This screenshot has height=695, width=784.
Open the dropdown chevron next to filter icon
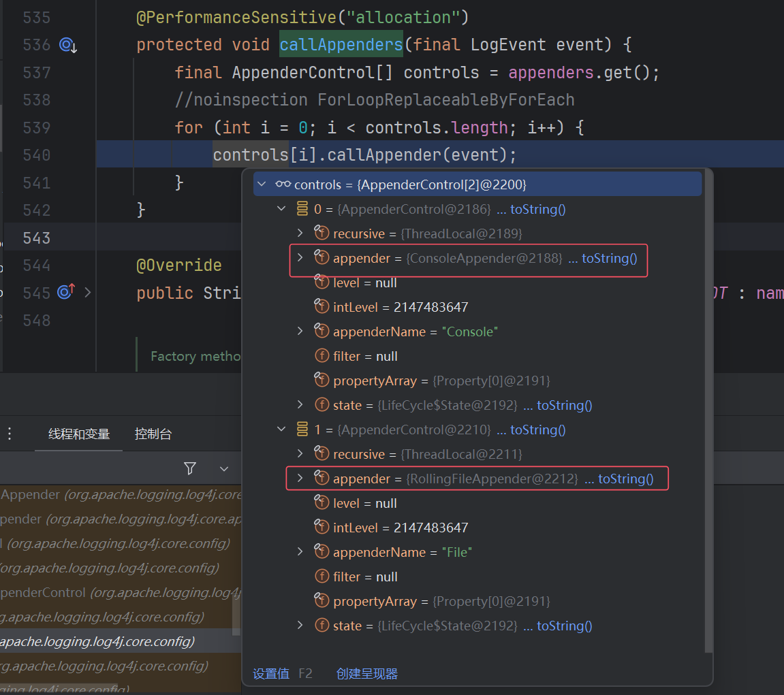[x=223, y=468]
